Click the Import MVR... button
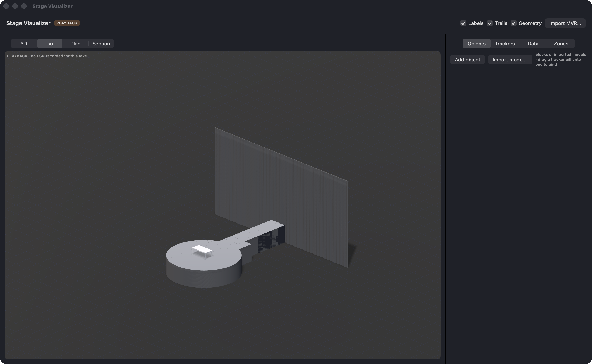This screenshot has height=364, width=592. point(565,23)
